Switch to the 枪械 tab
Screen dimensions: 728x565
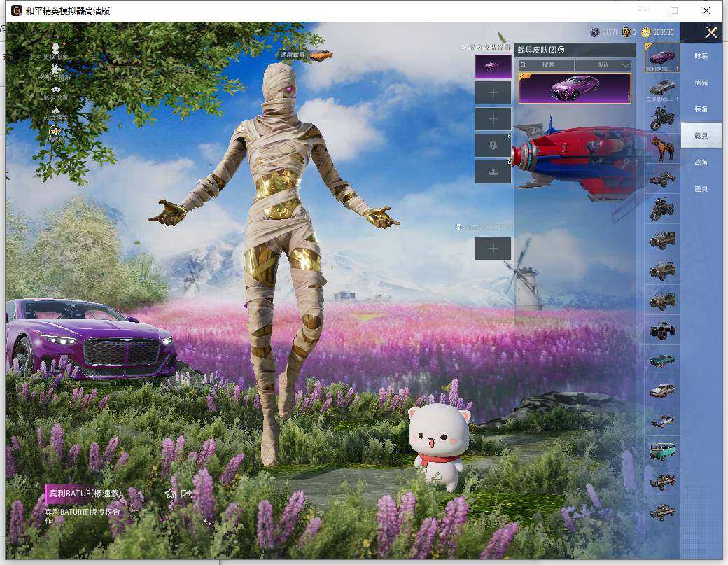click(x=701, y=83)
